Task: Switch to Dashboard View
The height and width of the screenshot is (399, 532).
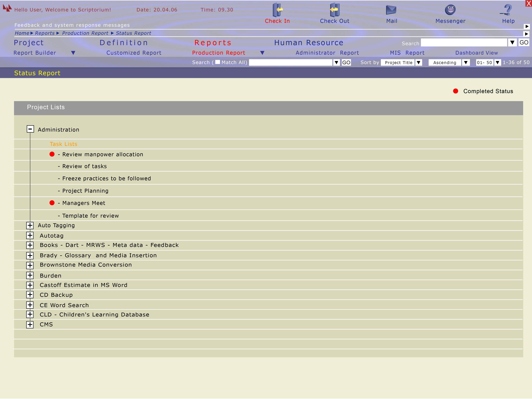Action: [476, 53]
